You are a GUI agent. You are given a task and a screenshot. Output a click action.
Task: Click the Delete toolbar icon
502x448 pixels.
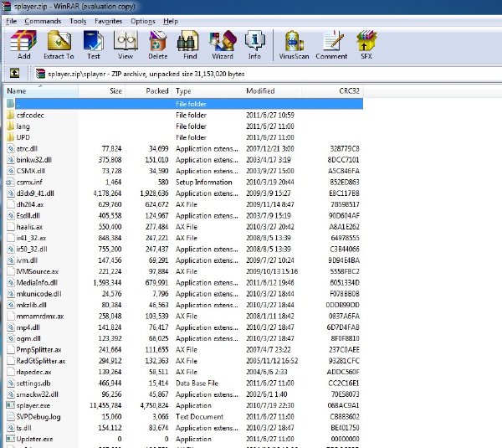click(x=158, y=41)
